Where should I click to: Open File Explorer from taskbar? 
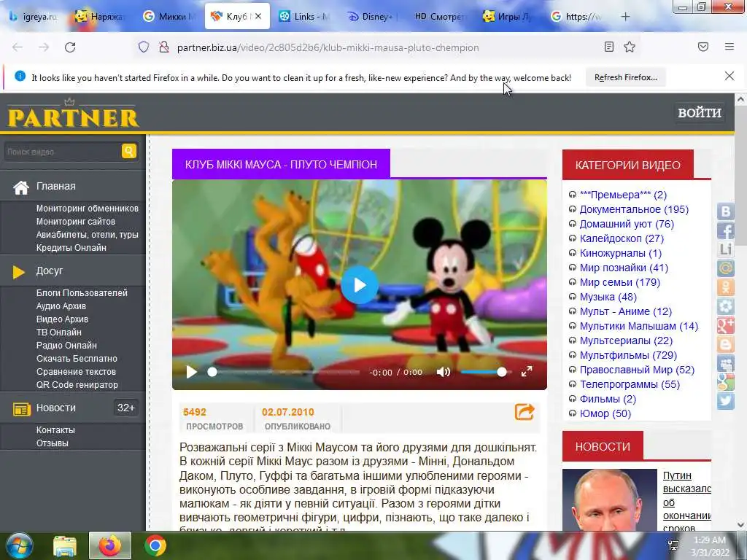coord(64,545)
